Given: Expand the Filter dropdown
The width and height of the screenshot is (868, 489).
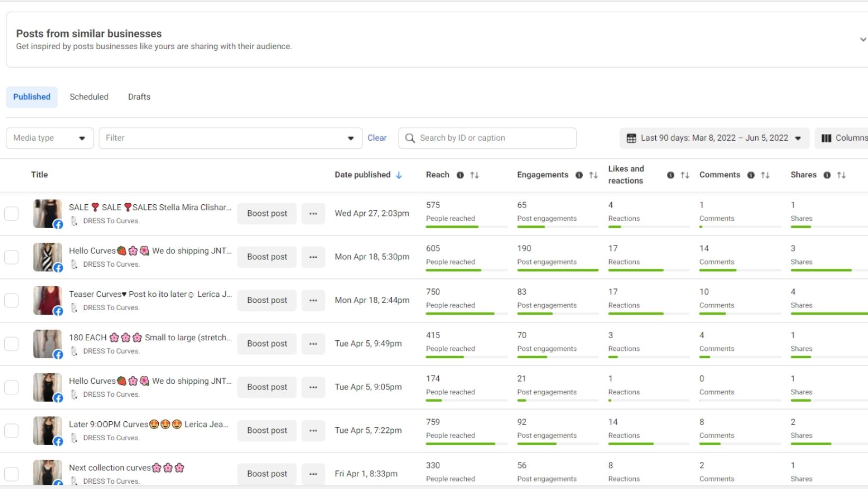Looking at the screenshot, I should click(x=230, y=138).
